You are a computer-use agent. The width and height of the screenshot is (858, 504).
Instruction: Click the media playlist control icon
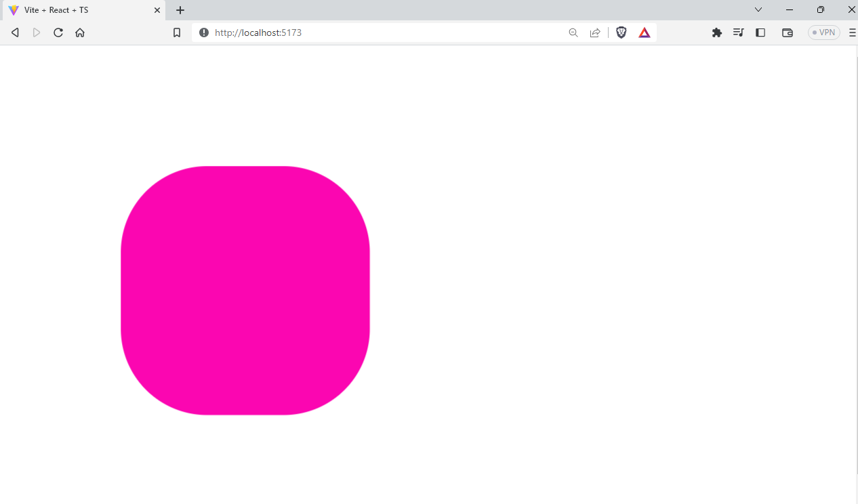pos(739,33)
